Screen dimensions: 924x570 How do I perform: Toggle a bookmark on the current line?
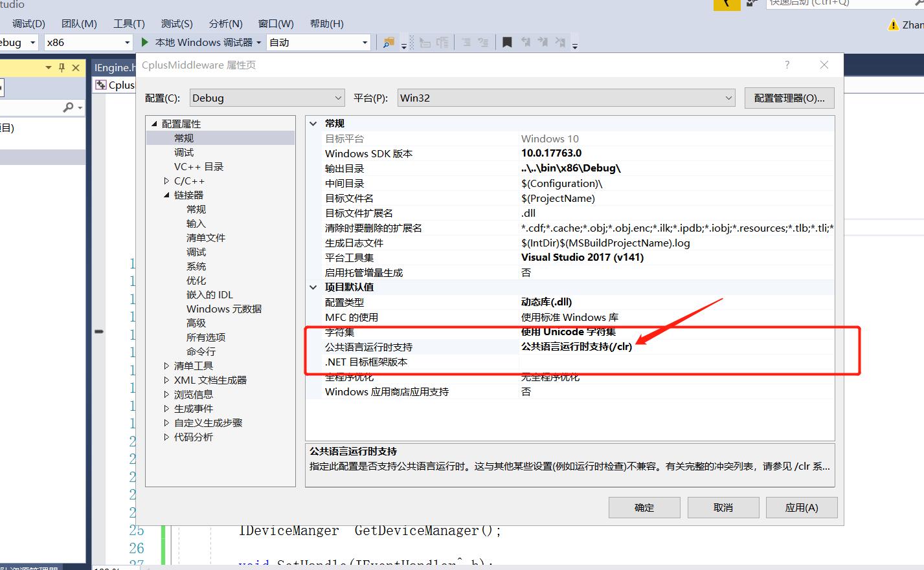[507, 42]
